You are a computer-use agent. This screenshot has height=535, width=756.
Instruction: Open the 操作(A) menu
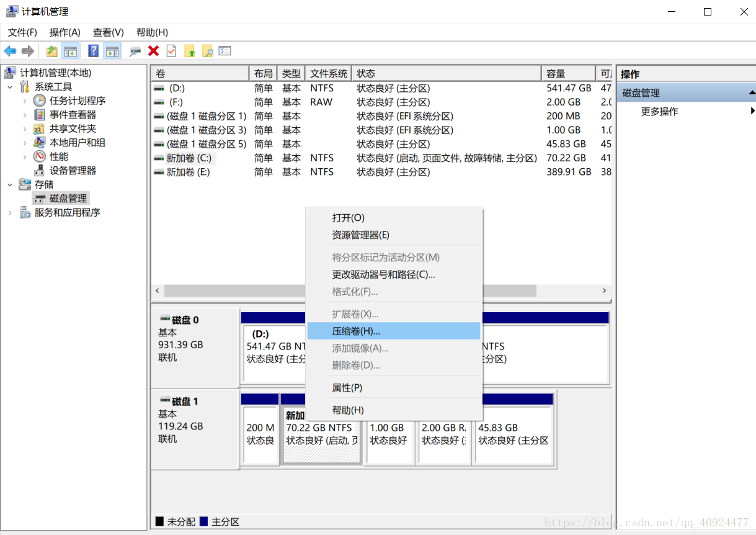click(65, 32)
